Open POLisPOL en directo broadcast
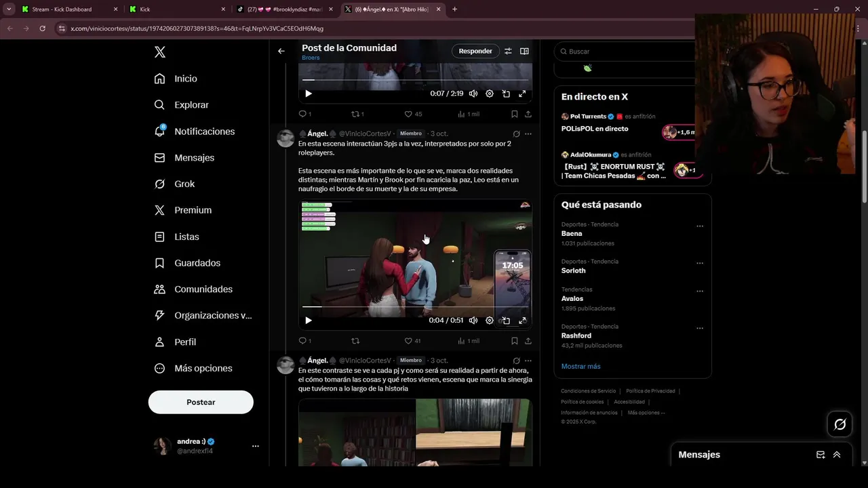868x488 pixels. (595, 129)
